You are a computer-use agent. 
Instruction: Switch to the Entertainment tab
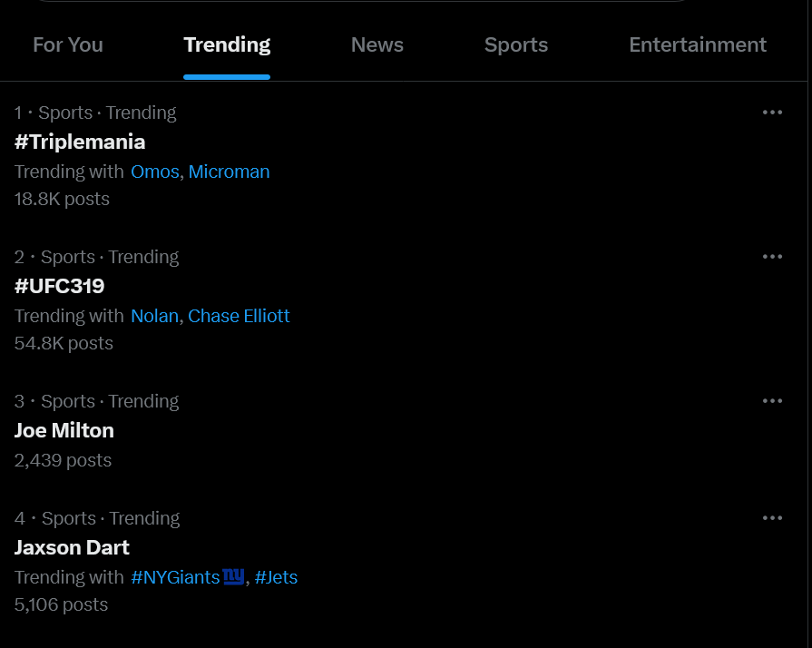click(698, 44)
